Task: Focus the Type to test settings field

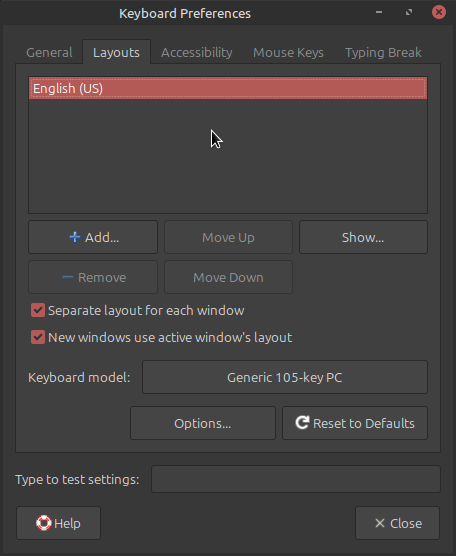Action: pos(296,479)
